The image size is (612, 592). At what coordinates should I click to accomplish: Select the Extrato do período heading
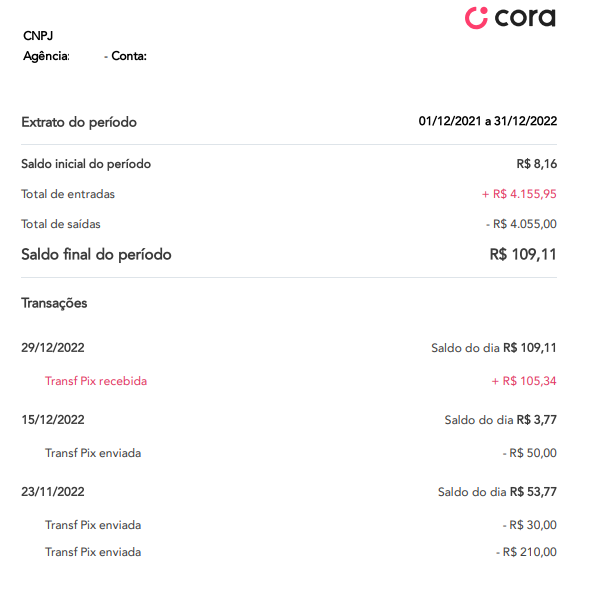(x=79, y=123)
